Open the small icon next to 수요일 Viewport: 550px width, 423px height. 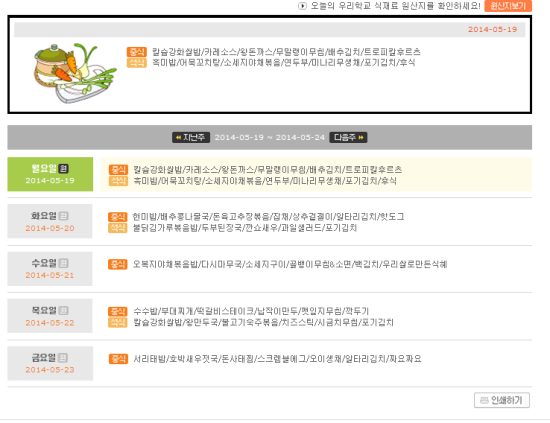coord(63,263)
